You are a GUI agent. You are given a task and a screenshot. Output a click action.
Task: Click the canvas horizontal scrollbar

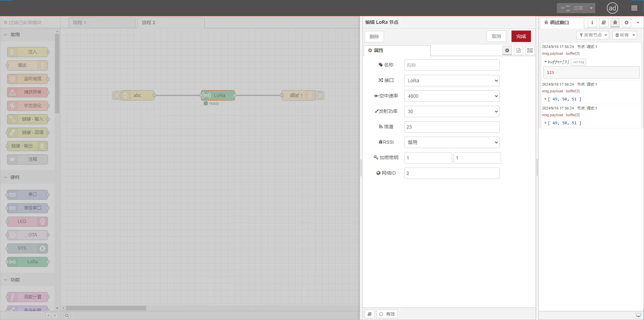(106, 308)
